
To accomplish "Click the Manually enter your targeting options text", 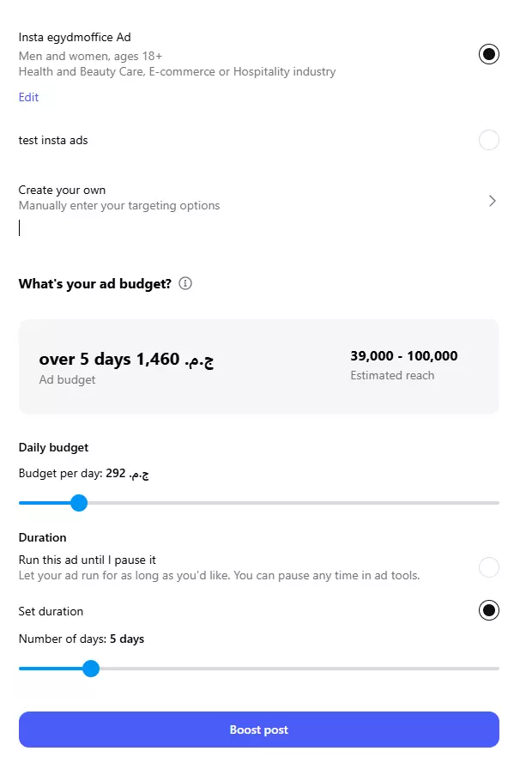I will (118, 205).
